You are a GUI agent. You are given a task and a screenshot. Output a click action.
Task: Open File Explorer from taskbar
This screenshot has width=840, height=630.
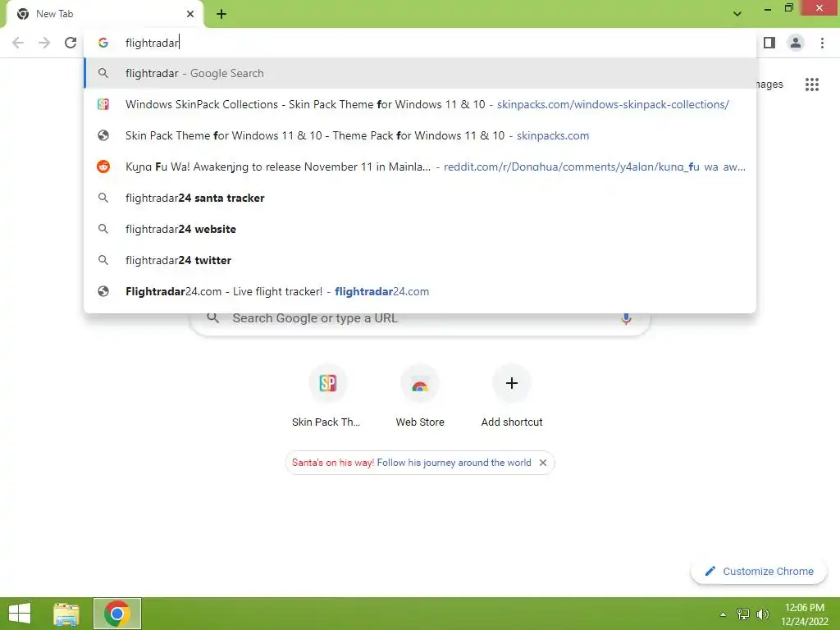tap(66, 614)
